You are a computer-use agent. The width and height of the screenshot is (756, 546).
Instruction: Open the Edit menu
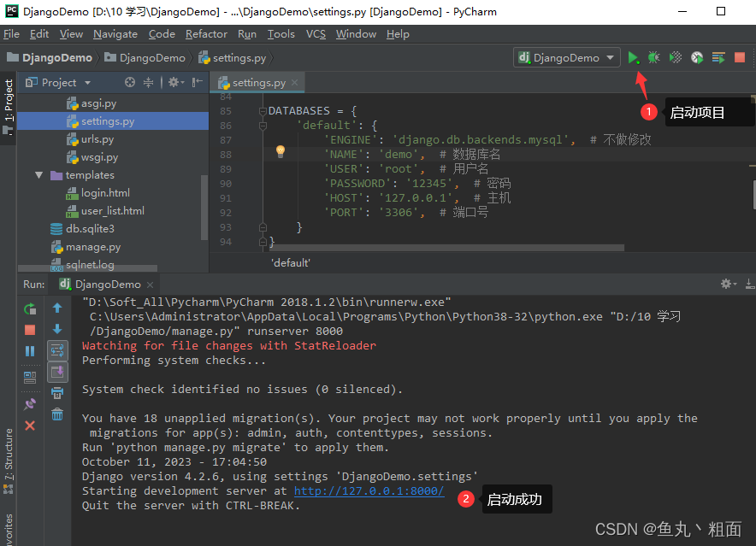39,34
